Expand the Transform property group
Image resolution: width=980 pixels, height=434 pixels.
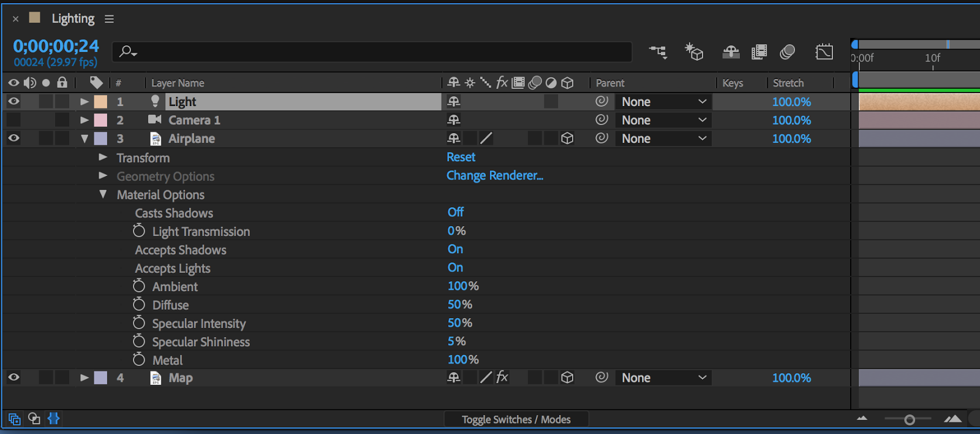[x=103, y=157]
